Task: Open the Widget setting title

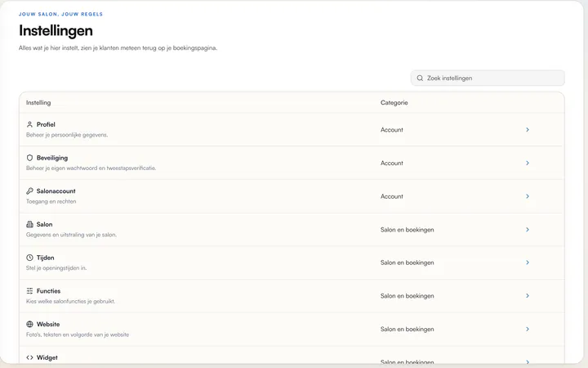Action: 47,357
